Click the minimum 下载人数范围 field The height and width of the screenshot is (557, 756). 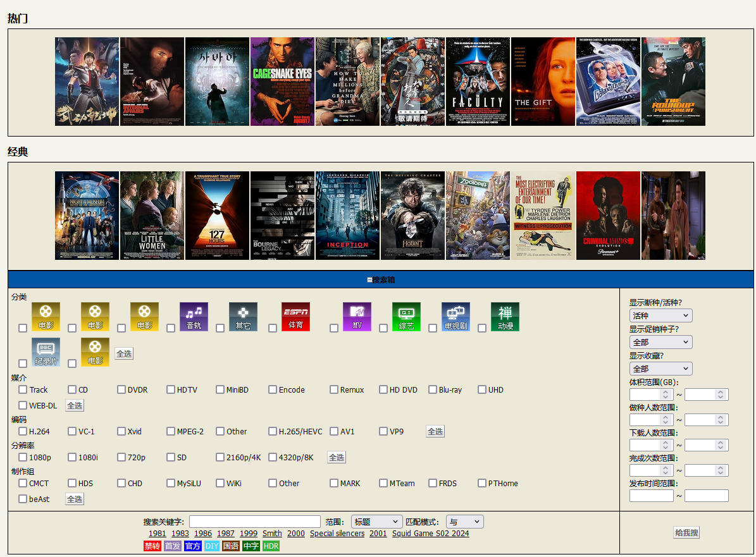[x=652, y=445]
